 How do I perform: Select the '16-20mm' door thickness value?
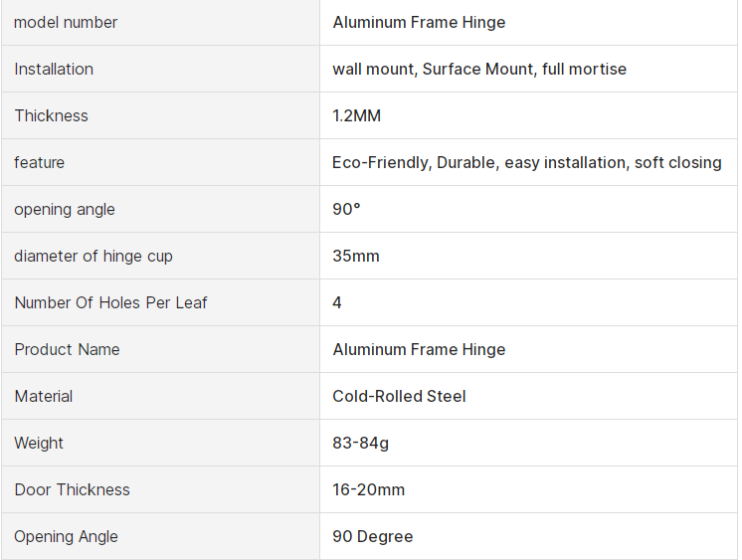(368, 489)
